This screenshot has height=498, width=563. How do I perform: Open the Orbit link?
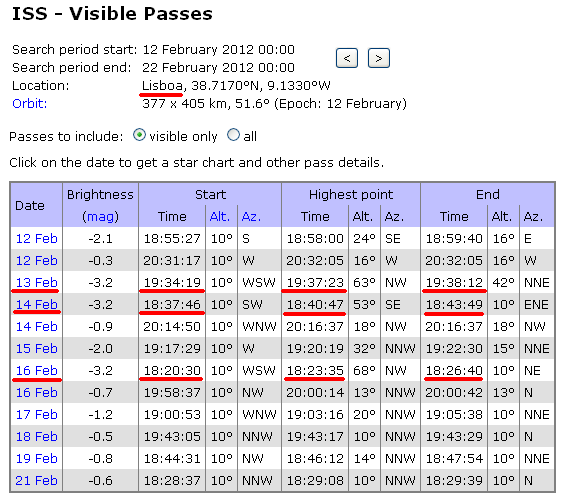(x=29, y=104)
